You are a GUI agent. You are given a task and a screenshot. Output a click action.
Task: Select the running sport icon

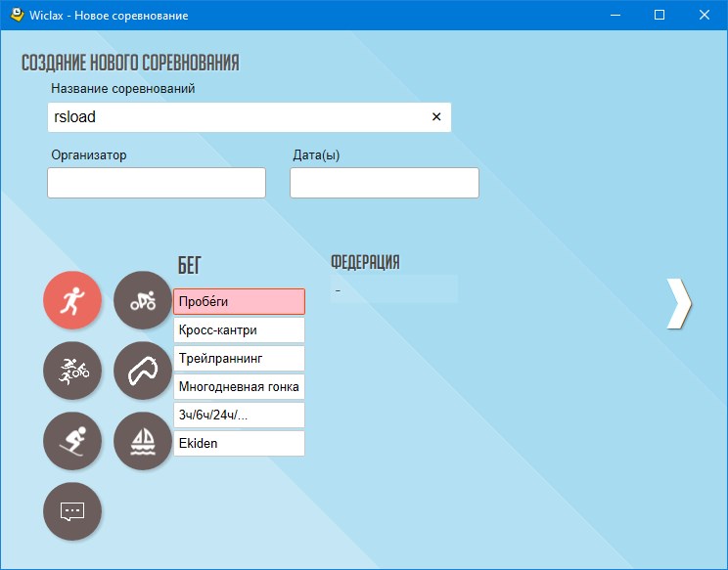tap(72, 300)
